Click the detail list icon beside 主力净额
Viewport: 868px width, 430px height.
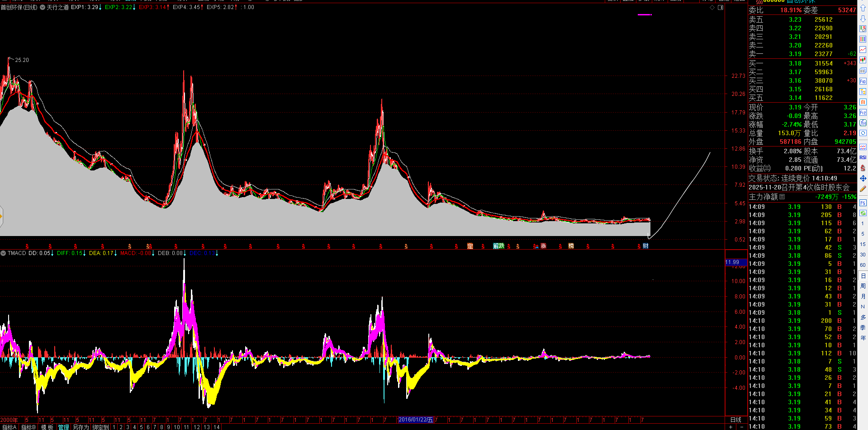[782, 197]
